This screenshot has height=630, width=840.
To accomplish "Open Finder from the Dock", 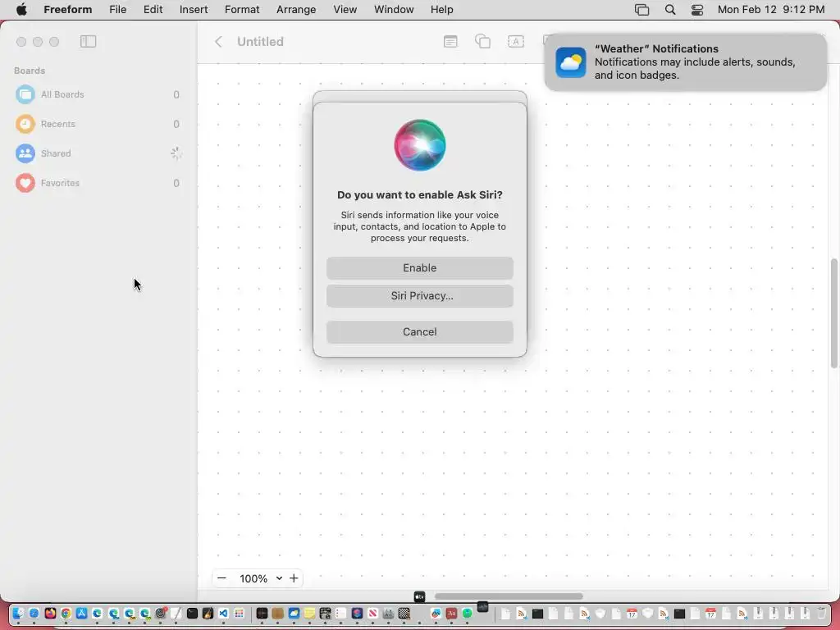I will [18, 613].
